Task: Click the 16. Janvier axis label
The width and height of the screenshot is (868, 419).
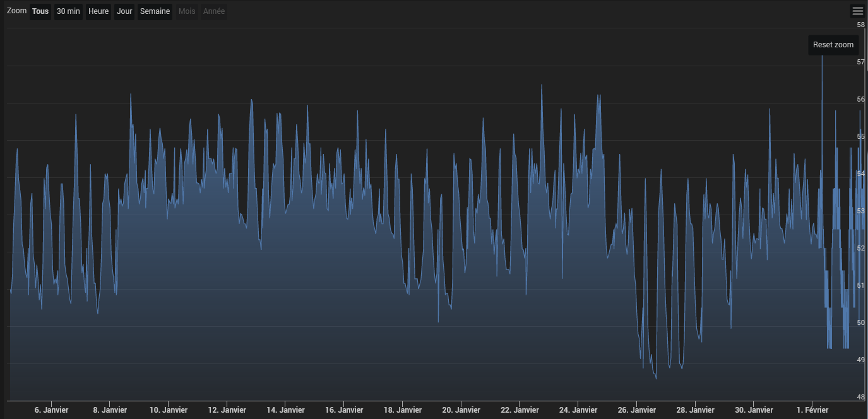Action: pyautogui.click(x=344, y=410)
